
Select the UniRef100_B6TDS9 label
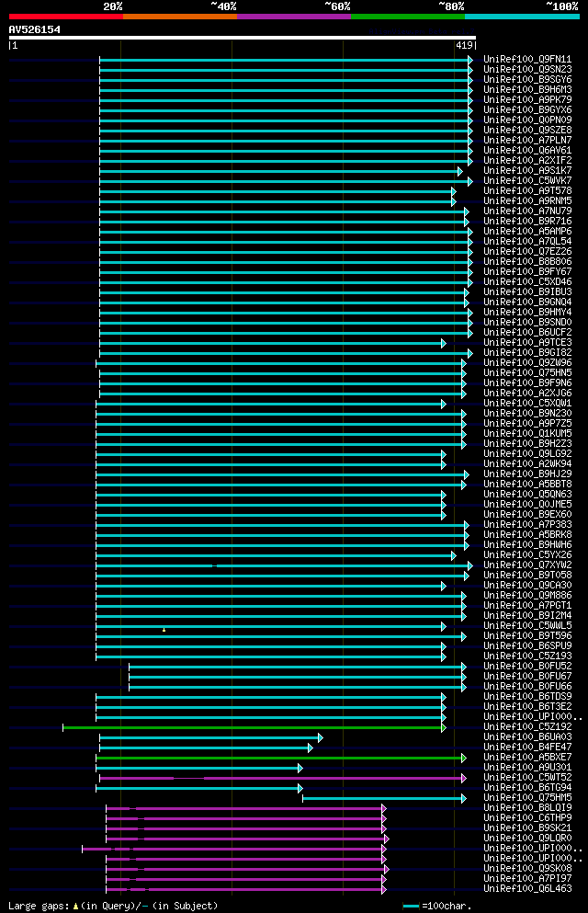pos(527,697)
